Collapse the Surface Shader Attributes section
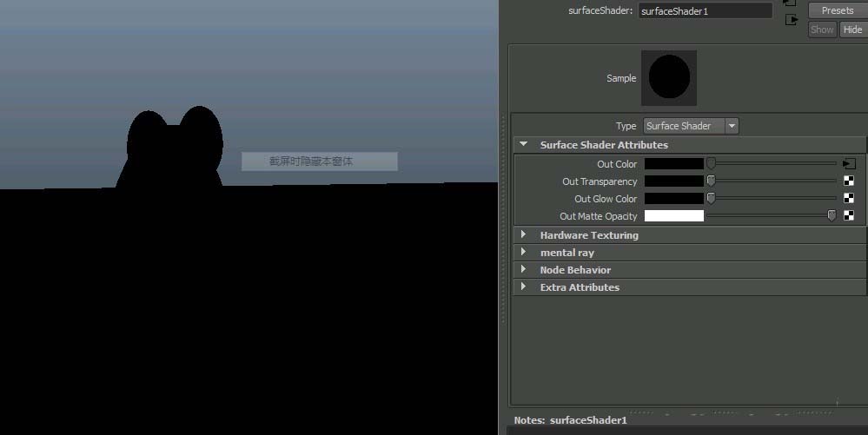Viewport: 868px width, 435px height. pyautogui.click(x=524, y=144)
